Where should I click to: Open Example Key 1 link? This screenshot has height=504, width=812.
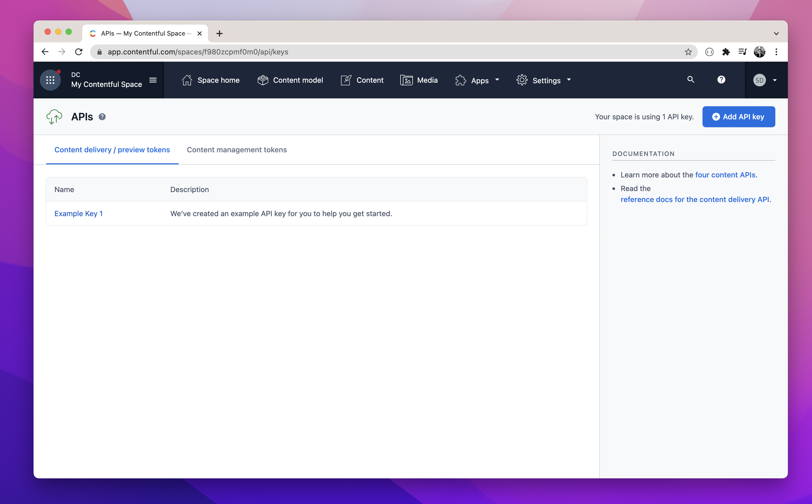coord(78,214)
